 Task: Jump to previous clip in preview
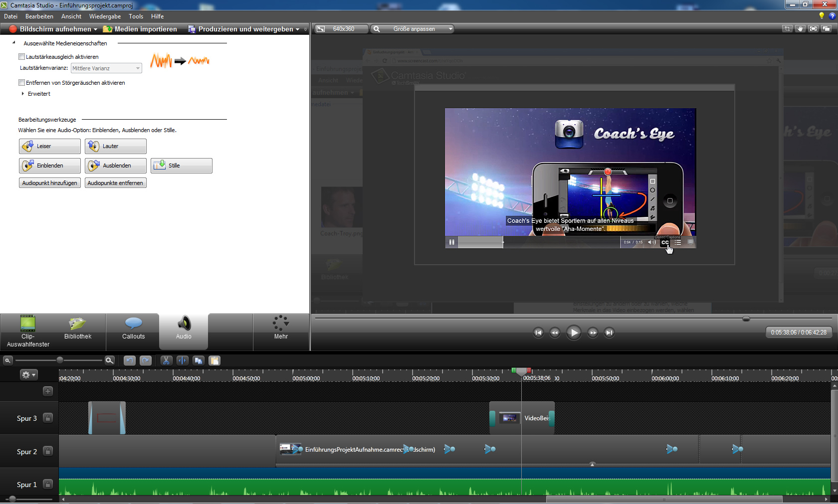538,333
